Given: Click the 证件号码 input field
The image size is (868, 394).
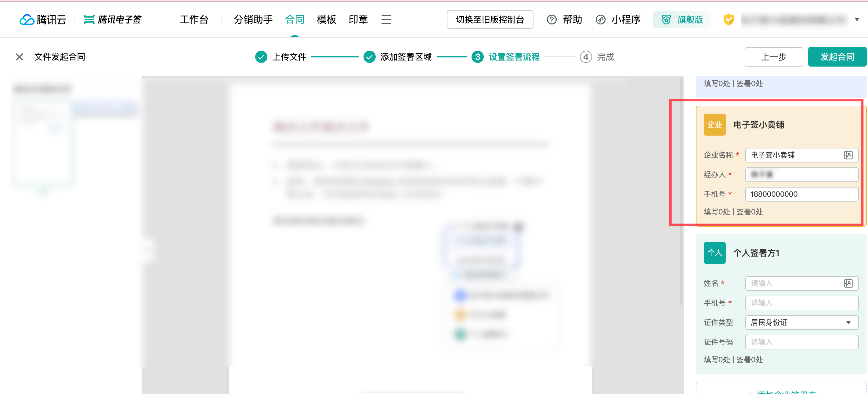Looking at the screenshot, I should click(802, 342).
